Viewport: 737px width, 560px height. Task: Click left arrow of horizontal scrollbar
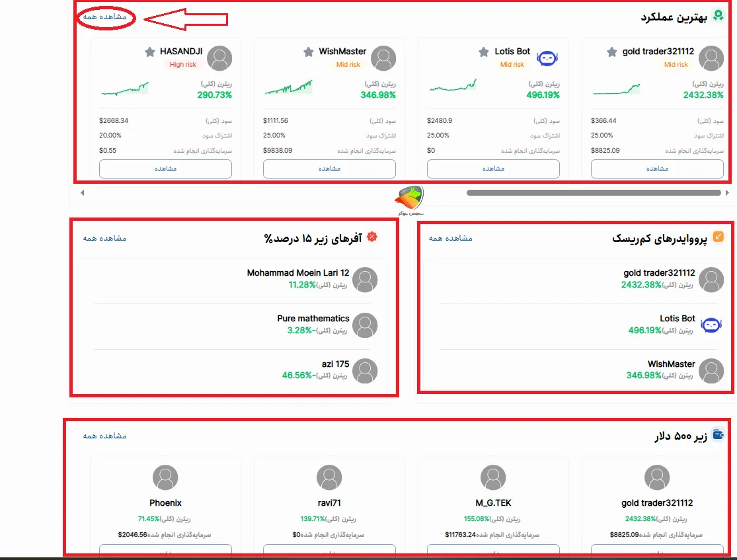click(83, 193)
